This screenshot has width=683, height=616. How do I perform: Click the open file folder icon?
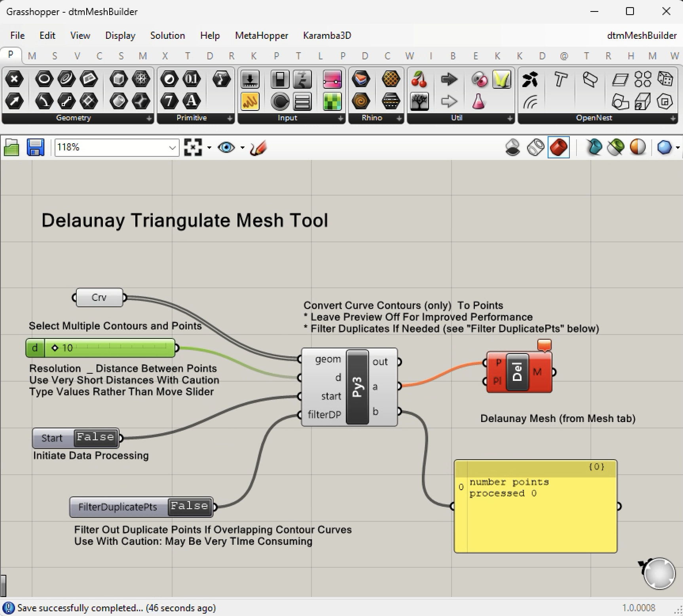coord(11,148)
